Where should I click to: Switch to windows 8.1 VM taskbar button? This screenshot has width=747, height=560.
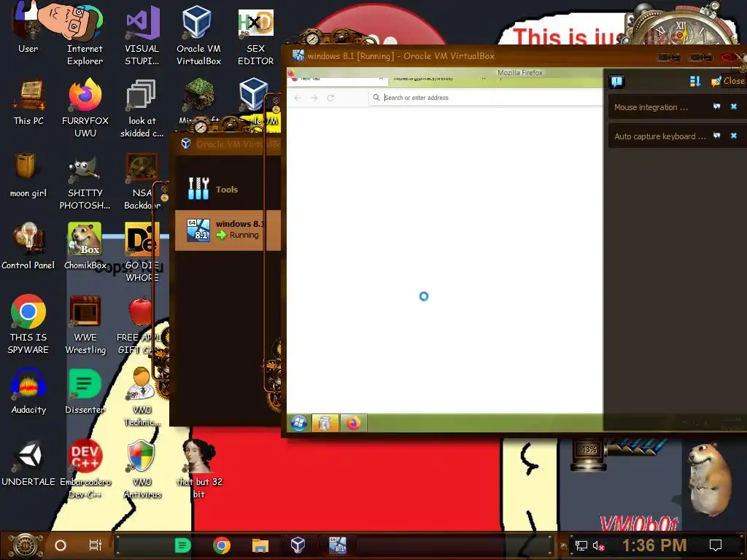pyautogui.click(x=337, y=545)
